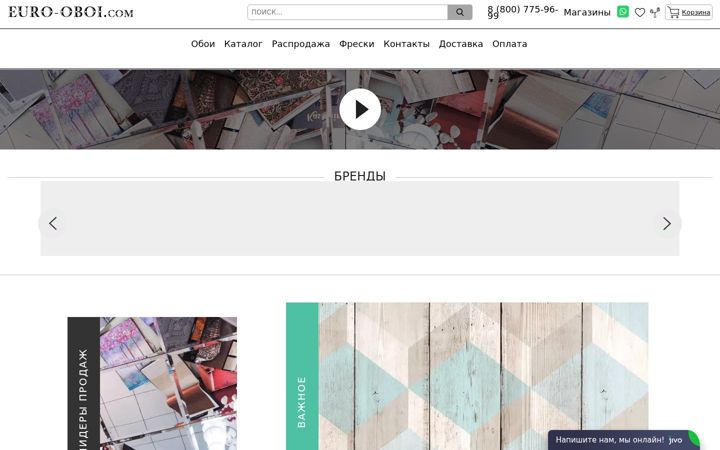Open the Jivo online chat widget
720x450 pixels.
(624, 440)
